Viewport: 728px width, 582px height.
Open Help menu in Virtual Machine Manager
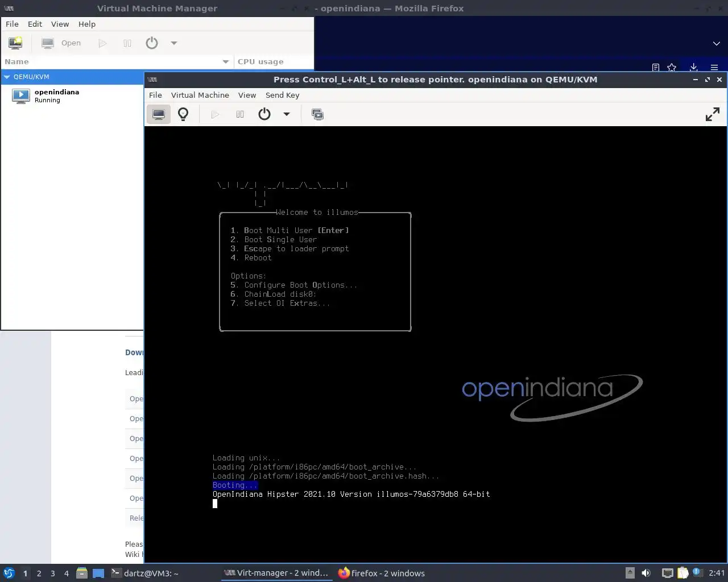tap(87, 24)
